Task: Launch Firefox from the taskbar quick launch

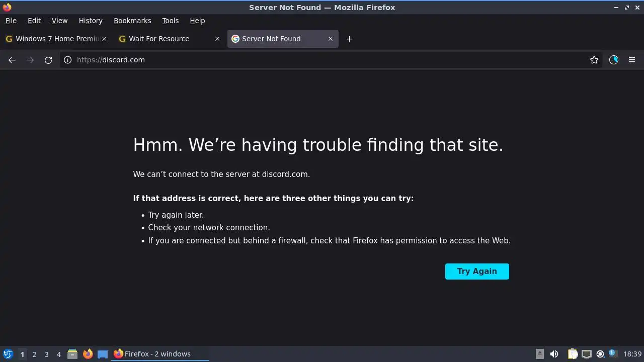Action: tap(88, 354)
